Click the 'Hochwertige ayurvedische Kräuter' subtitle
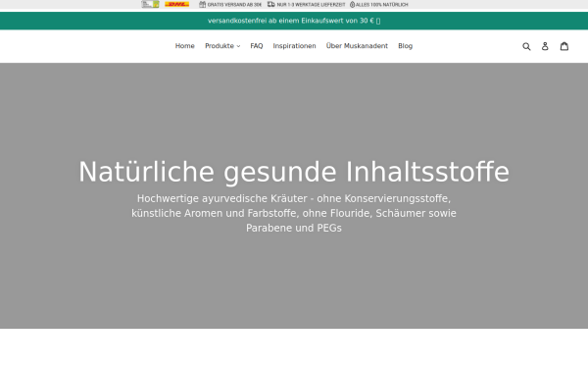This screenshot has width=588, height=368. click(x=294, y=213)
